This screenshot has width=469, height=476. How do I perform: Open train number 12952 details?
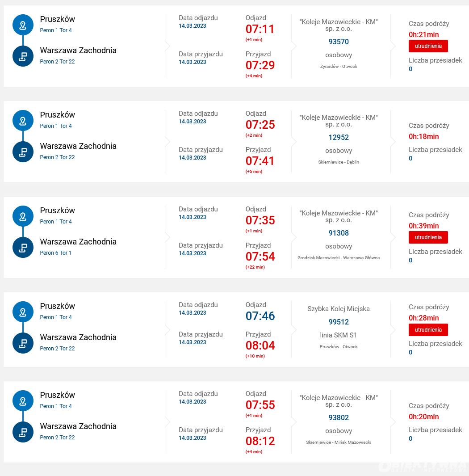coord(339,137)
